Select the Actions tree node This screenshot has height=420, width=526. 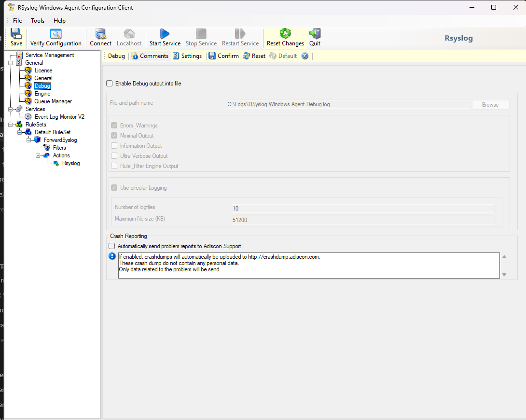click(x=61, y=155)
